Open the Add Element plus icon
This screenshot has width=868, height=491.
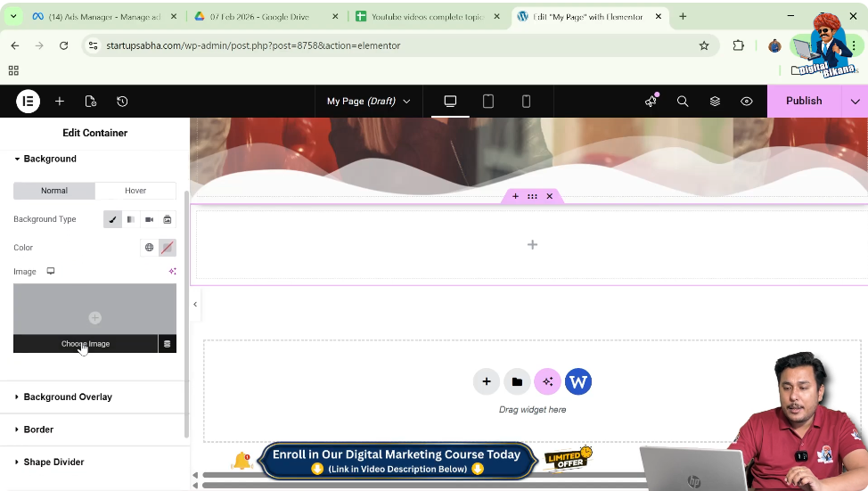point(60,102)
